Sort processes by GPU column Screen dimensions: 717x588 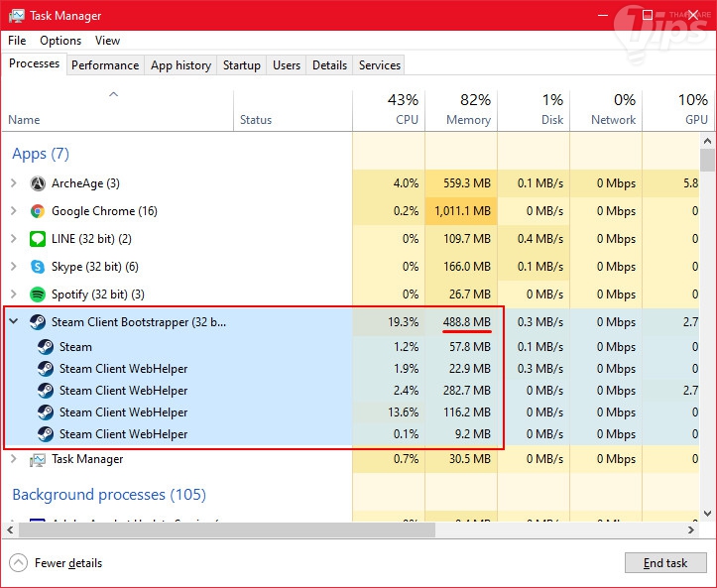(677, 110)
